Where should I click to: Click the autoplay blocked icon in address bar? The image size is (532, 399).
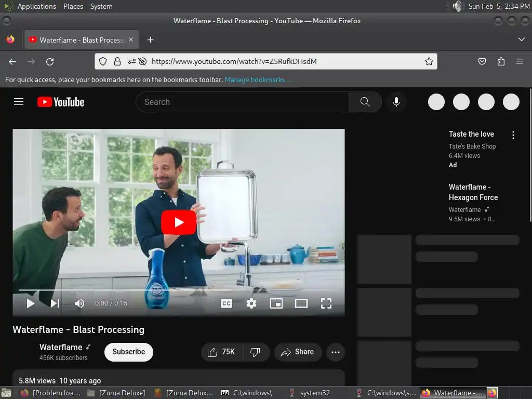142,61
